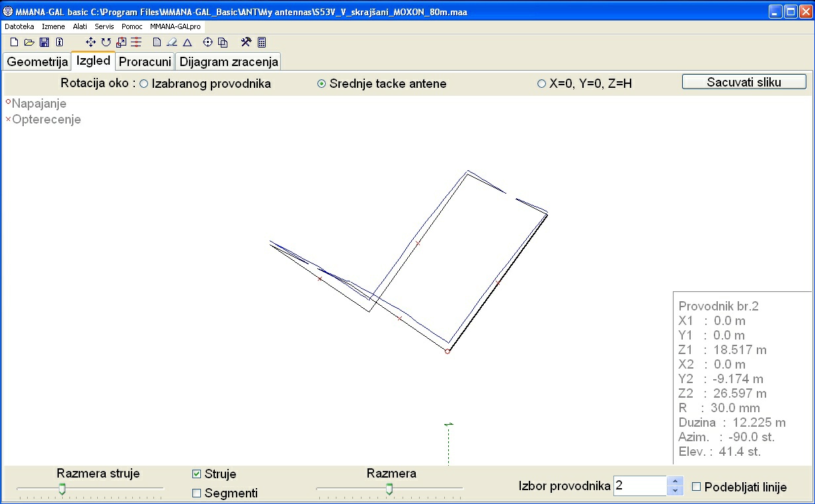Image resolution: width=815 pixels, height=504 pixels.
Task: Check the Podebljati linije option
Action: tap(696, 487)
